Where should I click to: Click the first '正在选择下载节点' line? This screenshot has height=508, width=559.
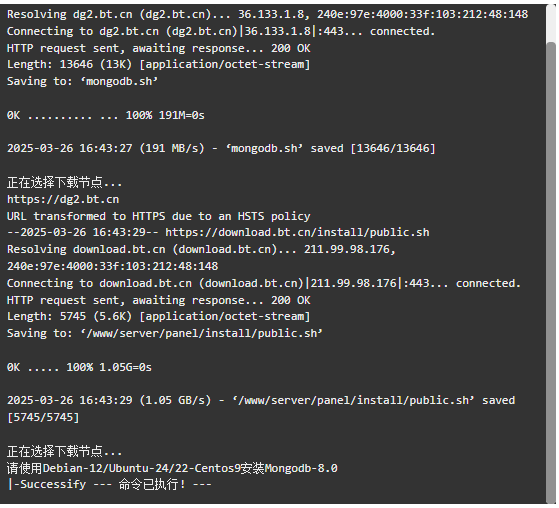(x=65, y=183)
